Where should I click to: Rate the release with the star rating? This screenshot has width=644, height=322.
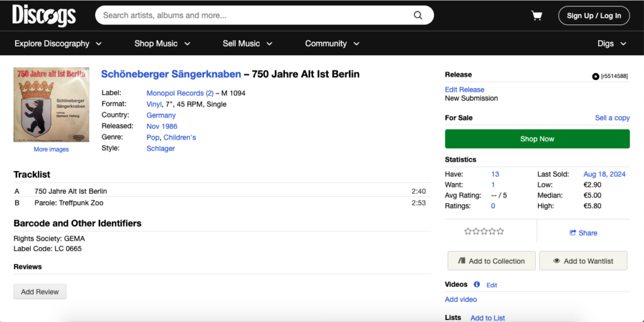click(x=484, y=231)
